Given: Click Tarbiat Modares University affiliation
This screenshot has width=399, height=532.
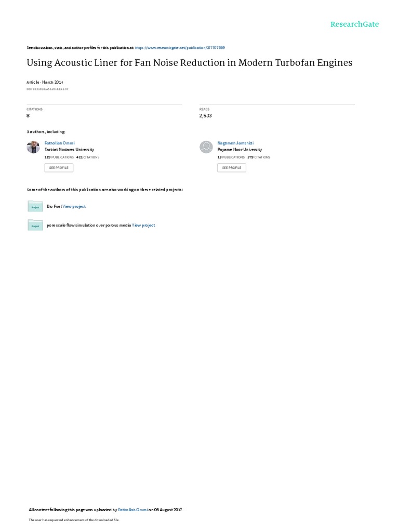Looking at the screenshot, I should click(69, 150).
